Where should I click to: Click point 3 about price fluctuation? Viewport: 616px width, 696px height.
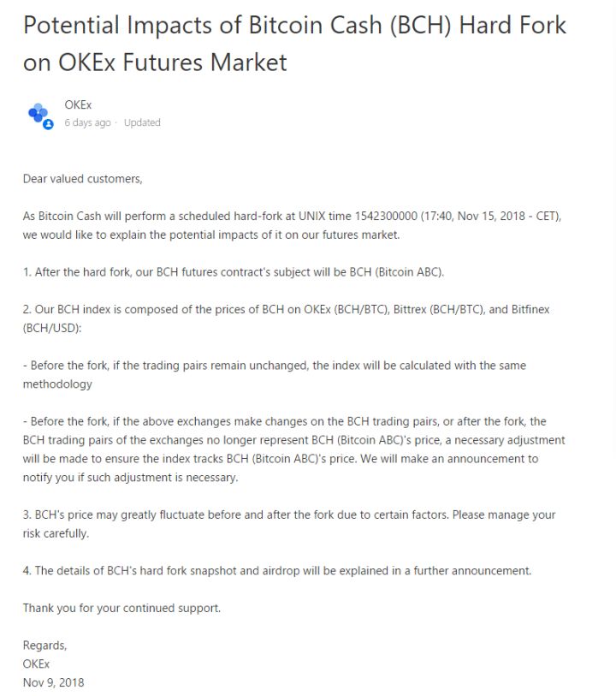click(288, 515)
